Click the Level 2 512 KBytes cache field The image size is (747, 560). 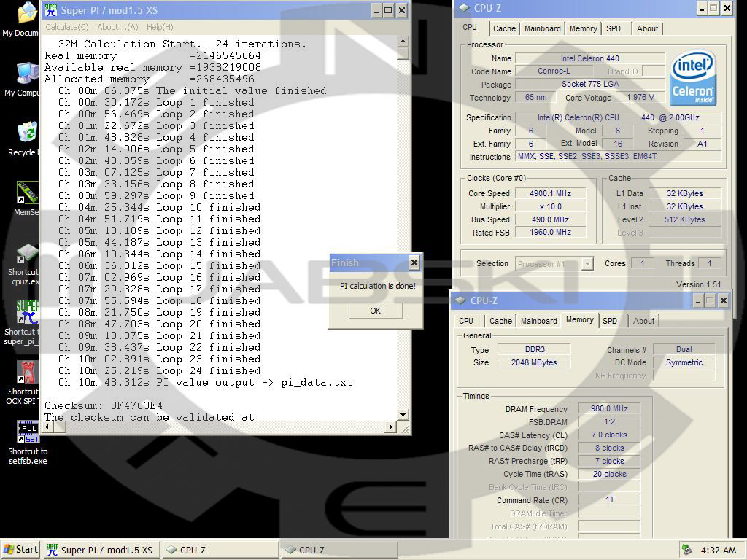(684, 219)
